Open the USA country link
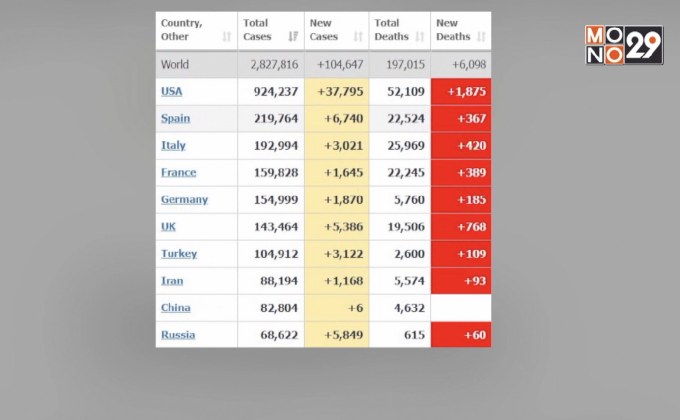The width and height of the screenshot is (680, 420). click(171, 92)
